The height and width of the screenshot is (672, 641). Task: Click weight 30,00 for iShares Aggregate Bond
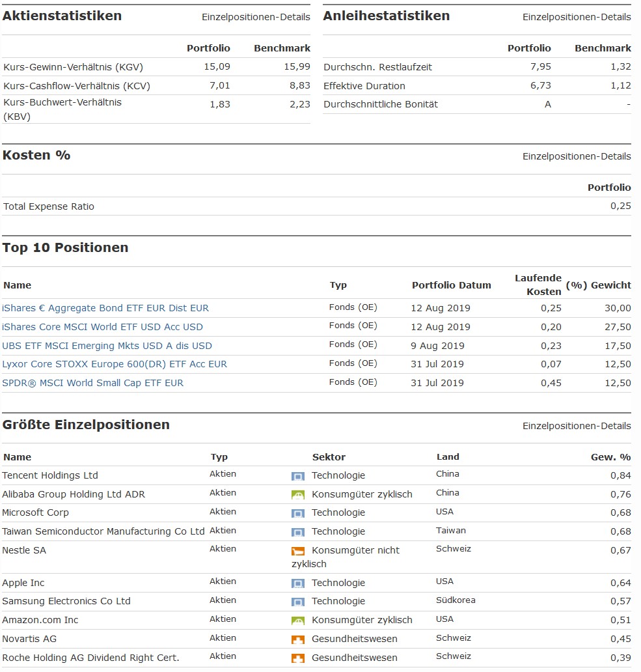[618, 308]
